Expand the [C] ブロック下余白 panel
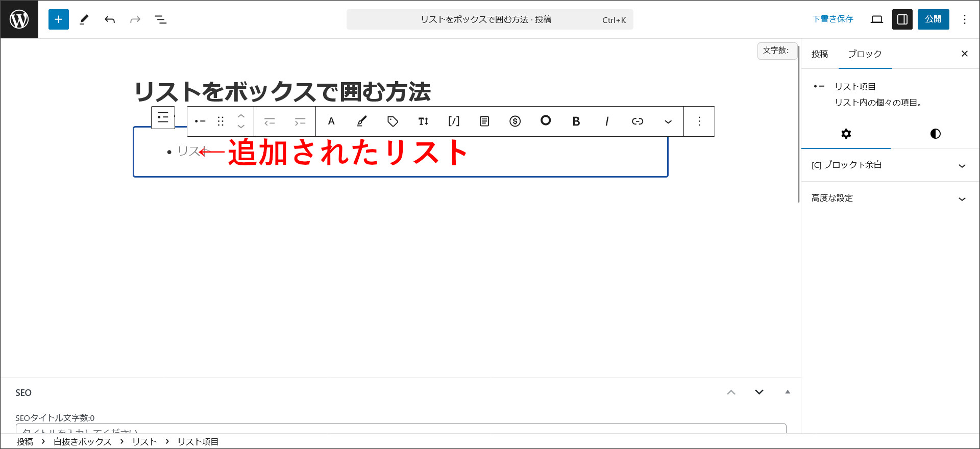The height and width of the screenshot is (449, 980). click(x=890, y=165)
